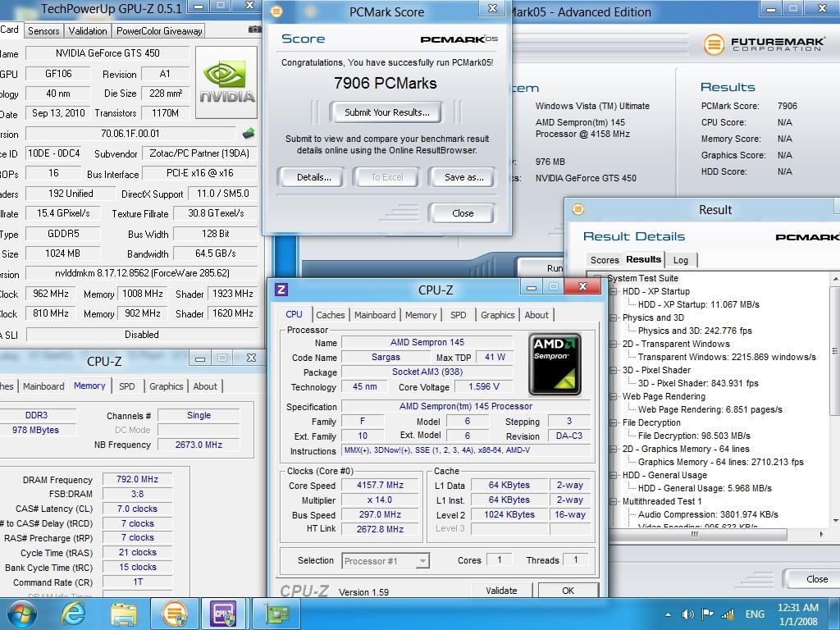
Task: Click the GPU-Z screenshot camera icon
Action: (255, 30)
